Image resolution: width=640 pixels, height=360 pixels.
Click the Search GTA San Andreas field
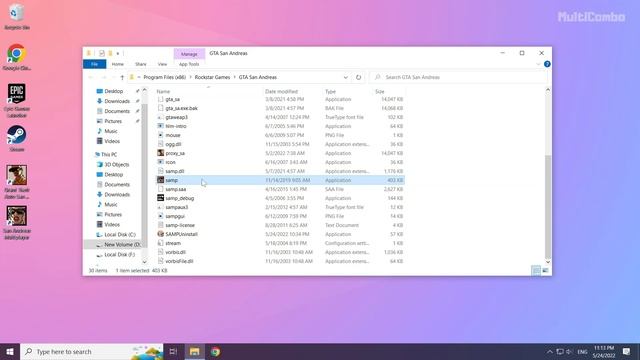(458, 77)
